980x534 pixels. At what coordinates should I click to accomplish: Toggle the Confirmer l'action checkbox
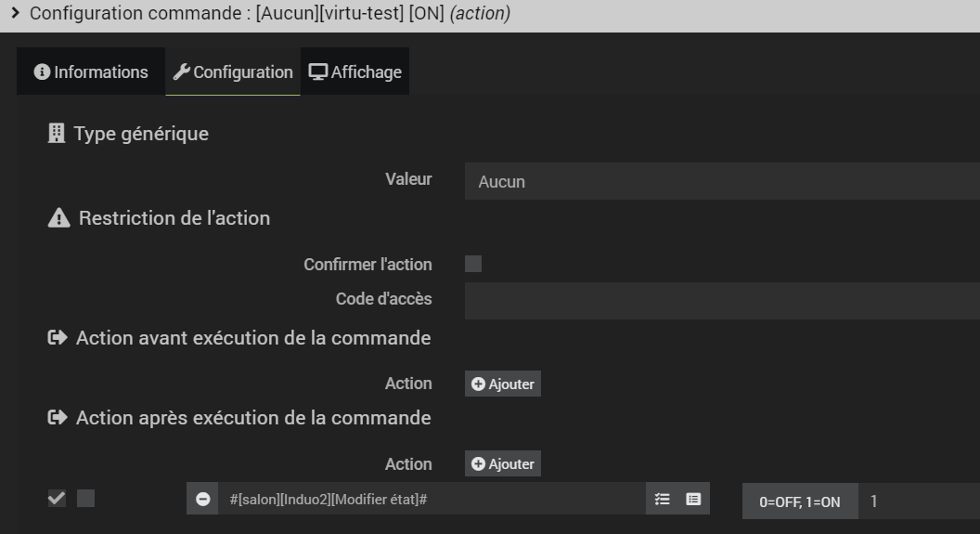473,265
